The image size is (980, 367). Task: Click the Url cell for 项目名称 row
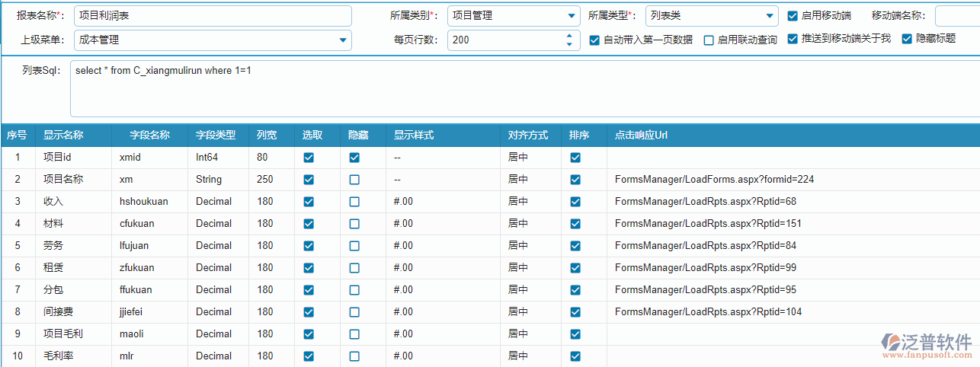point(714,180)
